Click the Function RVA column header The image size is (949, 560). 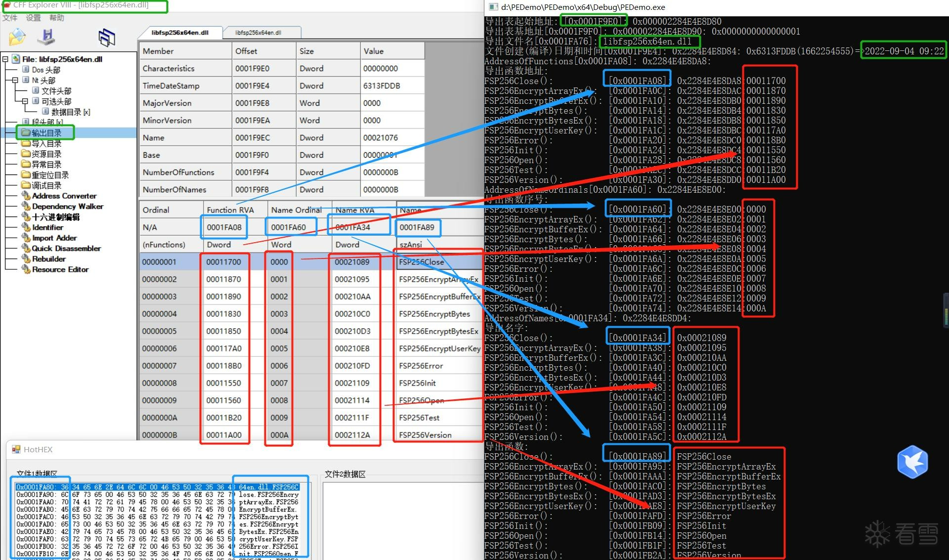(x=230, y=210)
